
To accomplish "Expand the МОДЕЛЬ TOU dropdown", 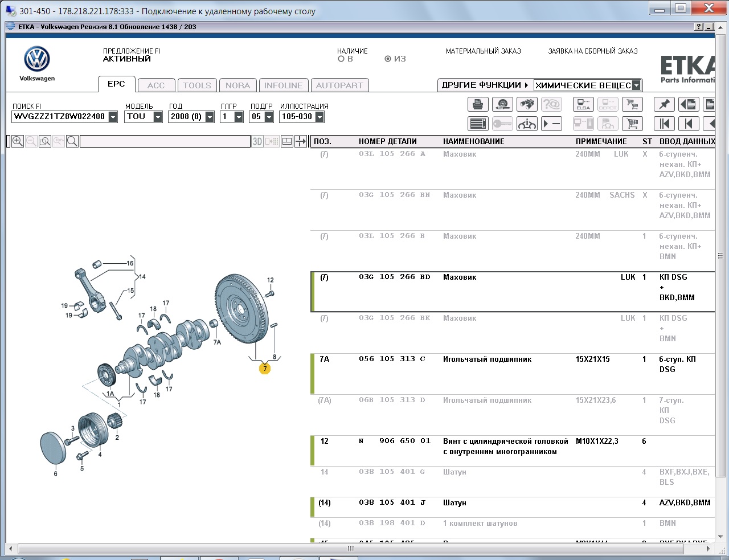I will click(x=158, y=117).
